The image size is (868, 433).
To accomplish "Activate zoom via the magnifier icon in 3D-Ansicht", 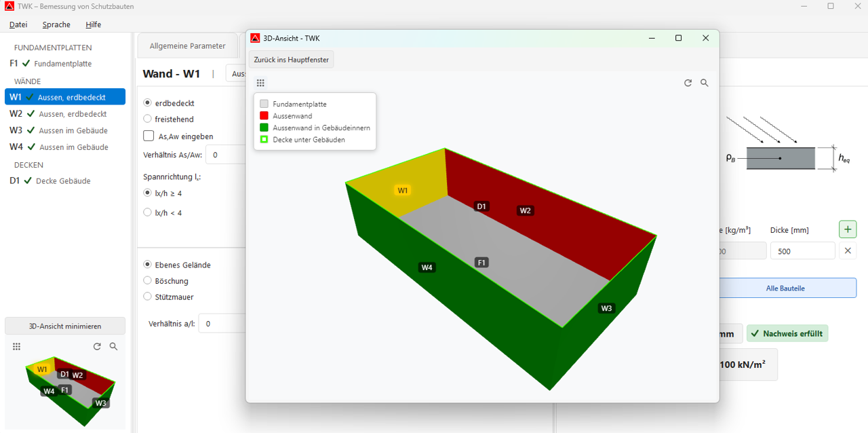I will pyautogui.click(x=704, y=82).
